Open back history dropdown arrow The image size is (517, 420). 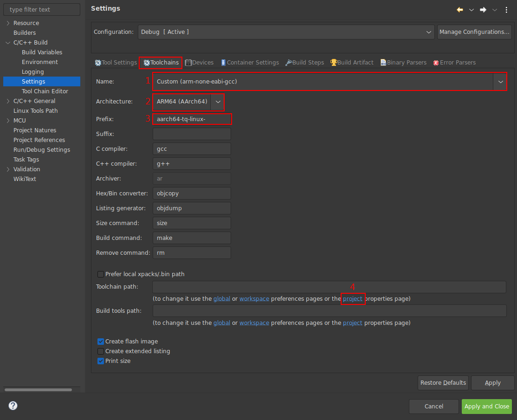[x=472, y=10]
